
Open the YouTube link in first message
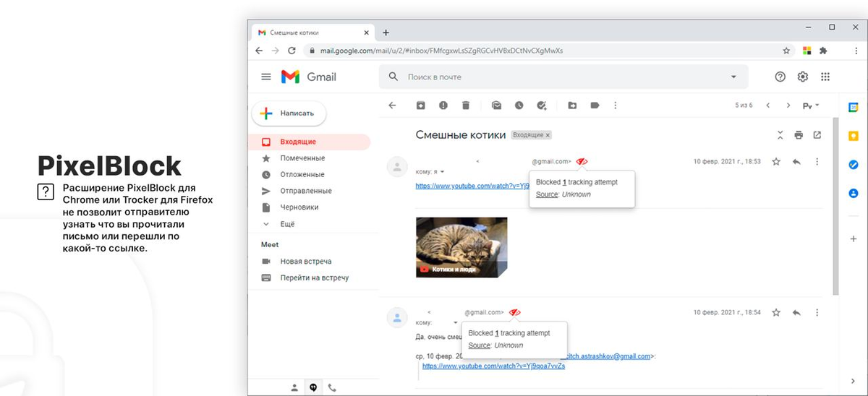coord(472,186)
